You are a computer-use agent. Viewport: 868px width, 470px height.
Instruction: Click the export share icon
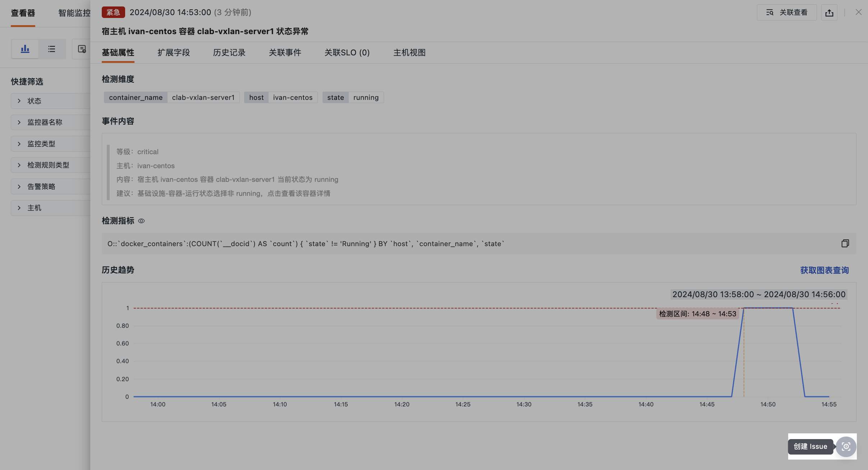829,13
